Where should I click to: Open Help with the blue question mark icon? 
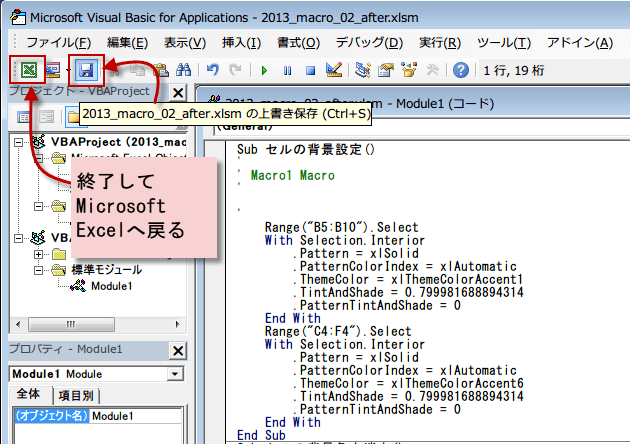[461, 70]
